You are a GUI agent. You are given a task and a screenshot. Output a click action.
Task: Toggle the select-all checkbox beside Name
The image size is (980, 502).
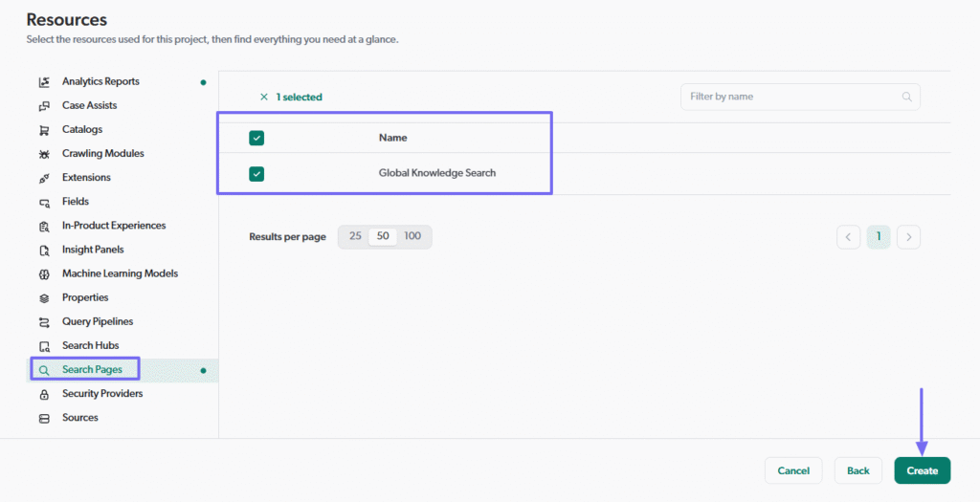tap(256, 138)
